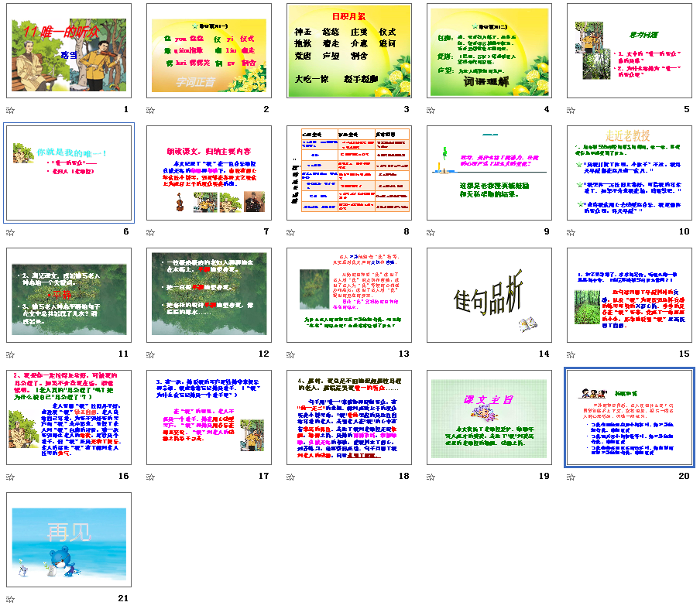
Task: Click the highlighted slide 20 thumbnail
Action: point(630,417)
